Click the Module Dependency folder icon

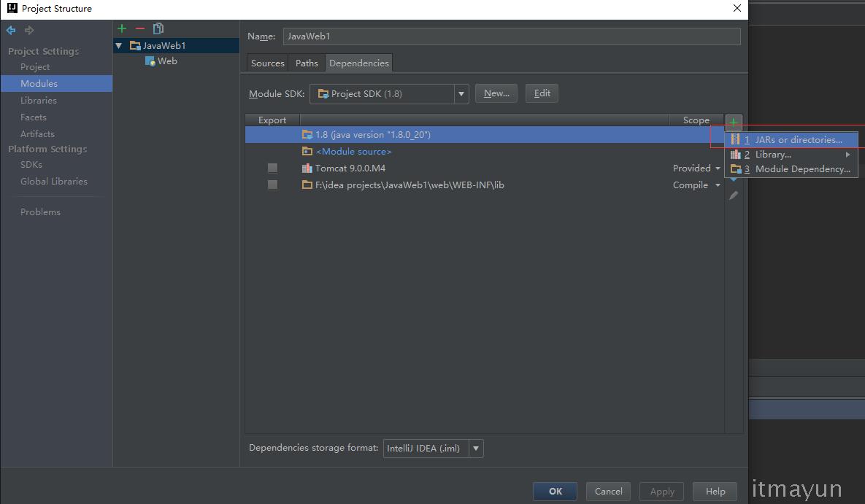coord(735,169)
